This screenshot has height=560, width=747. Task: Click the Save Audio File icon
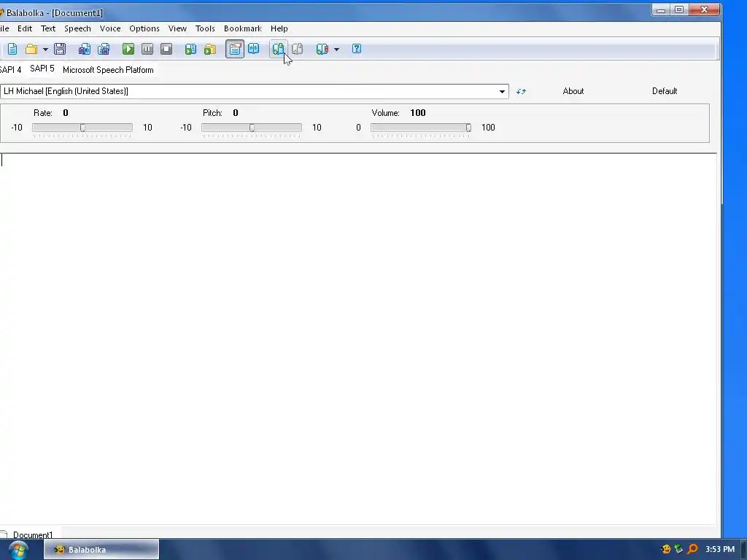coord(85,49)
